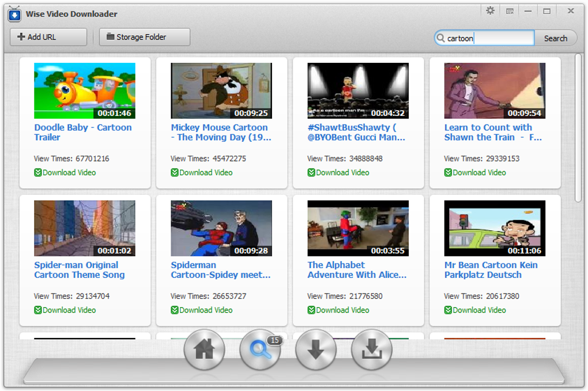Open Mickey Mouse Cartoon Moving Day title
This screenshot has height=391, width=588.
pos(221,132)
